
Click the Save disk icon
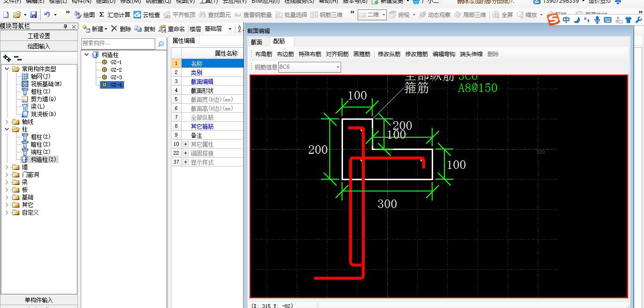[33, 15]
